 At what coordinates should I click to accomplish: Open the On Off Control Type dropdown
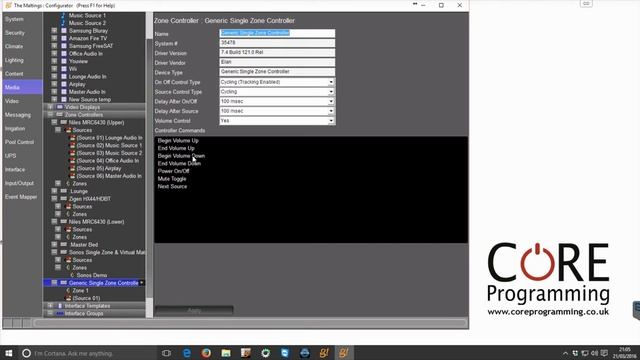point(331,82)
